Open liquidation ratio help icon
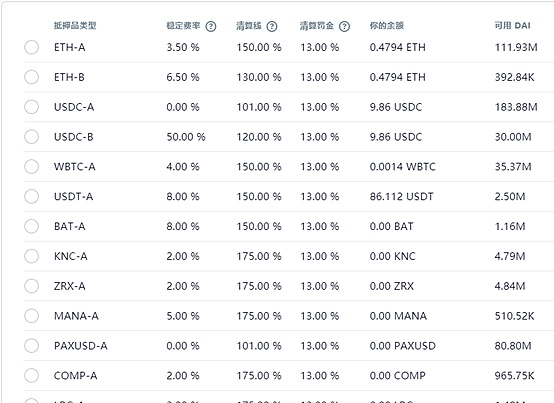The height and width of the screenshot is (403, 554). tap(272, 26)
